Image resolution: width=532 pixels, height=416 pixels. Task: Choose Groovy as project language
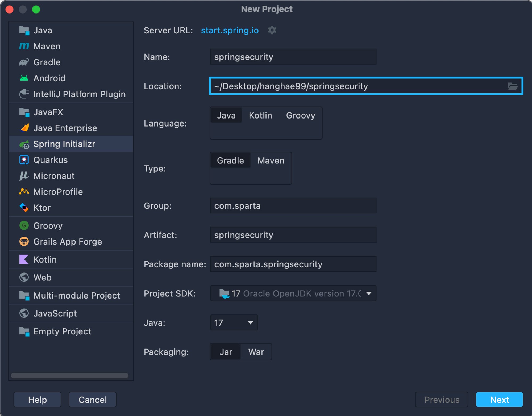pos(300,115)
